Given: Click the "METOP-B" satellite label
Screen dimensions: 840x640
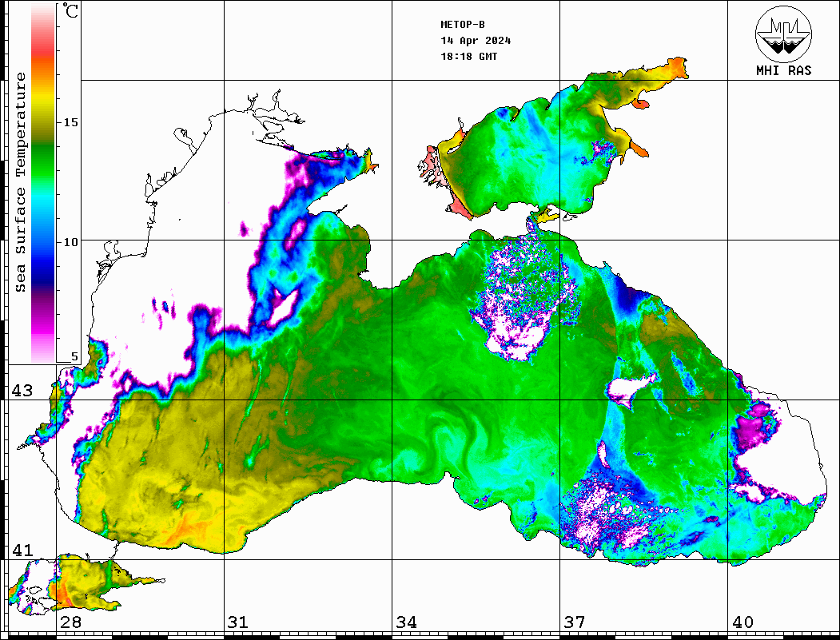Looking at the screenshot, I should pos(462,24).
